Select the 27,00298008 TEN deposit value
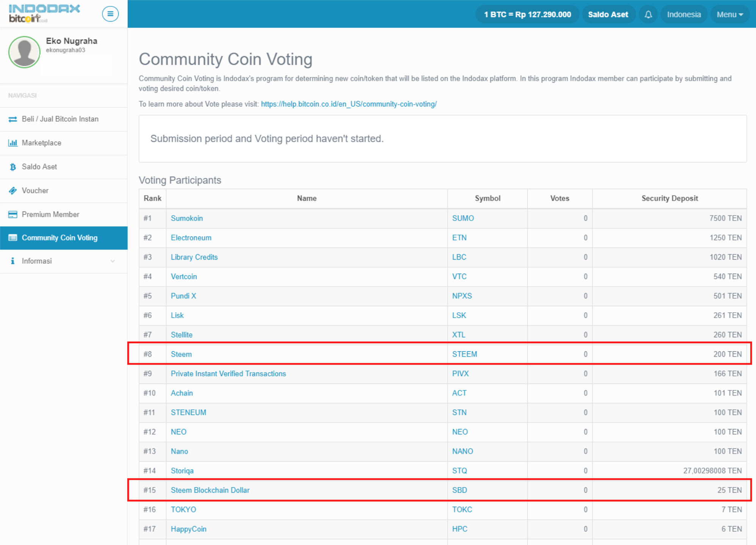The width and height of the screenshot is (756, 545). tap(712, 471)
